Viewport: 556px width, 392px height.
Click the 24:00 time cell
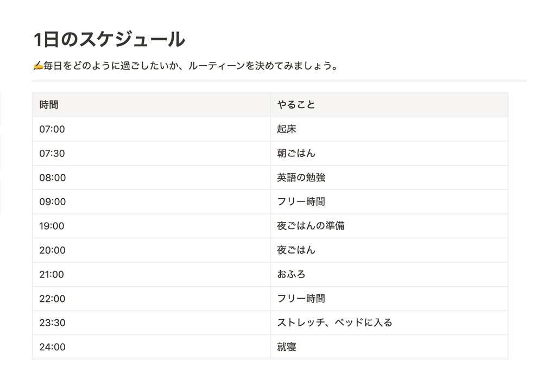tap(151, 347)
